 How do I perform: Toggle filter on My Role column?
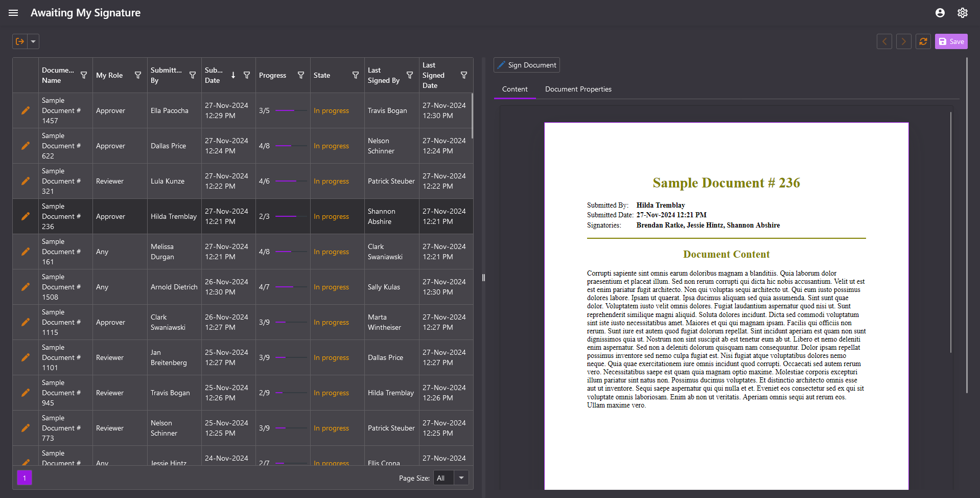coord(138,75)
